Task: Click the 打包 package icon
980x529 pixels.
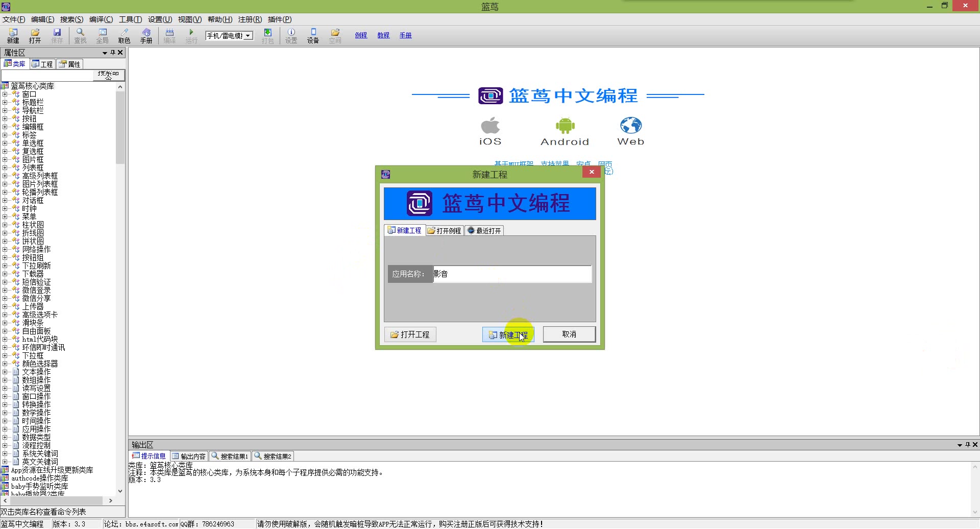Action: coord(267,36)
